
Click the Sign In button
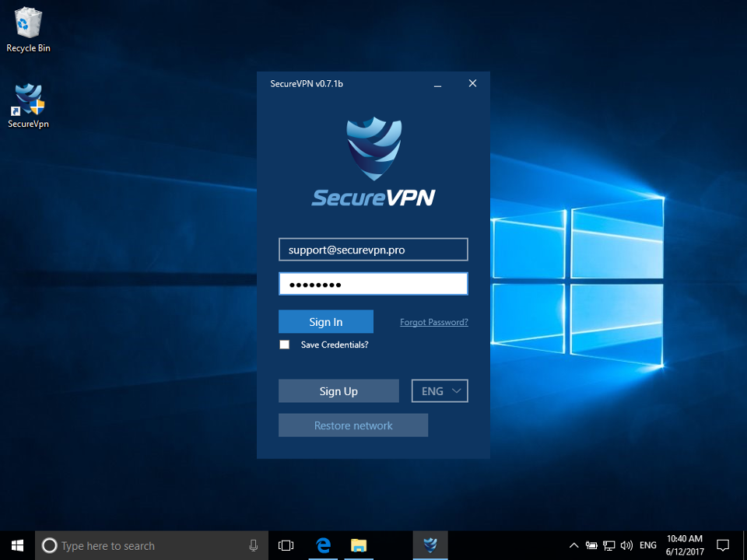point(326,322)
